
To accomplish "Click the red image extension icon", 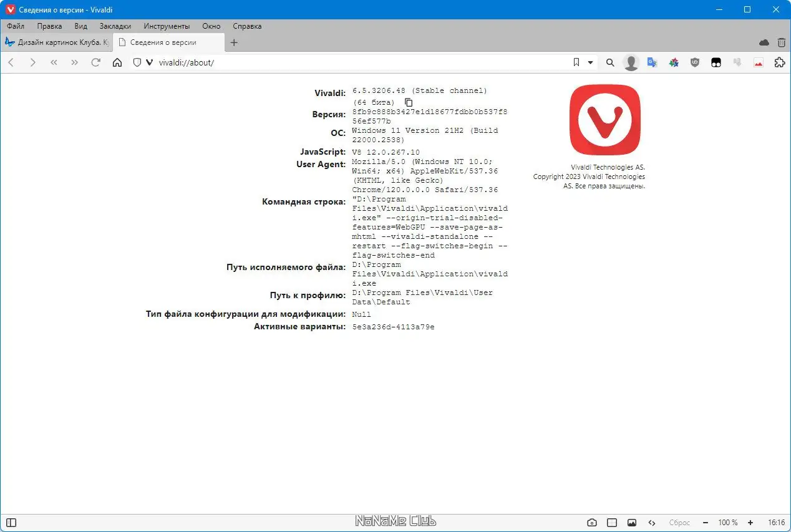I will point(759,62).
